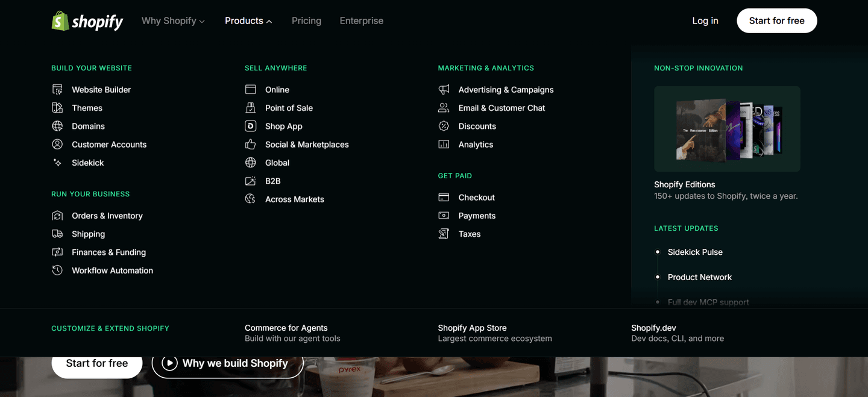Collapse the Products dropdown menu

pyautogui.click(x=248, y=21)
